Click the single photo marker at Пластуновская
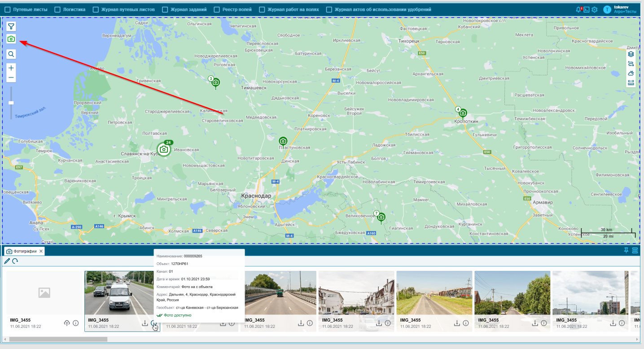644x349 pixels. click(283, 141)
